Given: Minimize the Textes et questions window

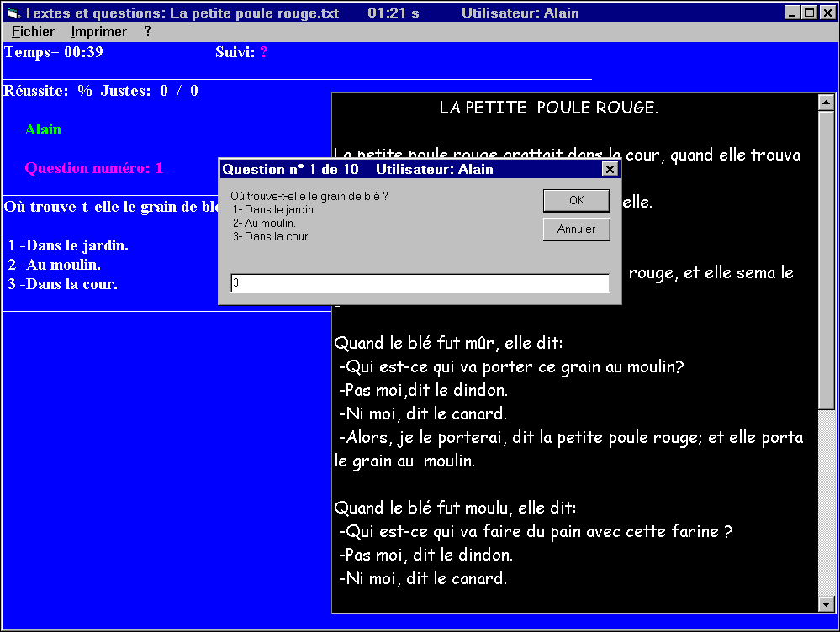Looking at the screenshot, I should 793,13.
